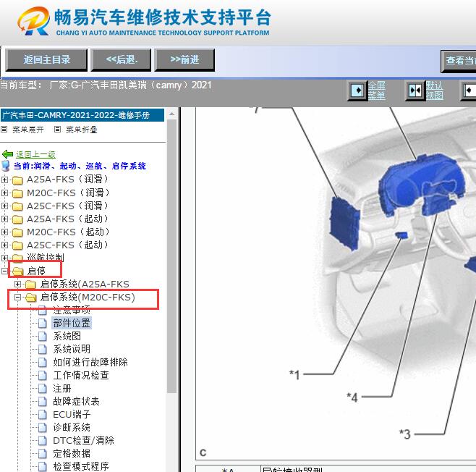Click the tree panel scrollbar thumb
The height and width of the screenshot is (472, 476).
(x=172, y=256)
